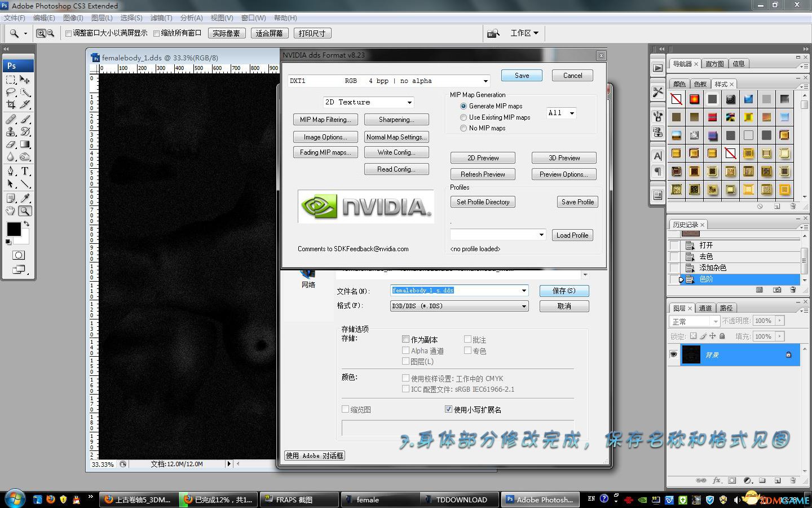The image size is (812, 508).
Task: Select the Horizontal Type tool
Action: tap(25, 171)
